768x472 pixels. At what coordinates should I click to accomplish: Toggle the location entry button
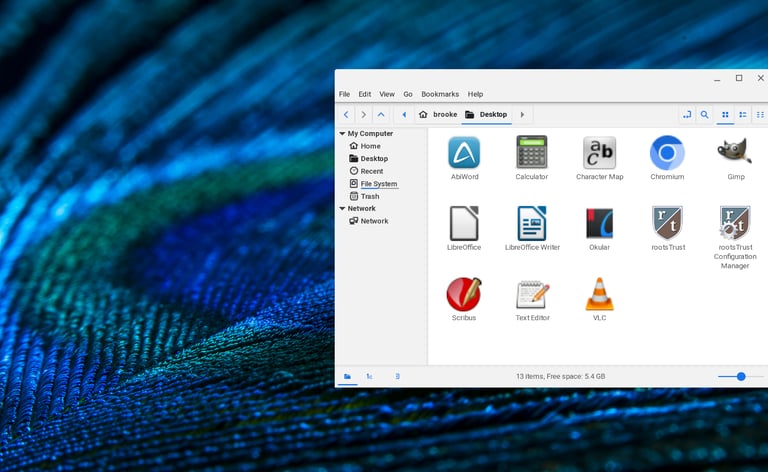pos(687,115)
